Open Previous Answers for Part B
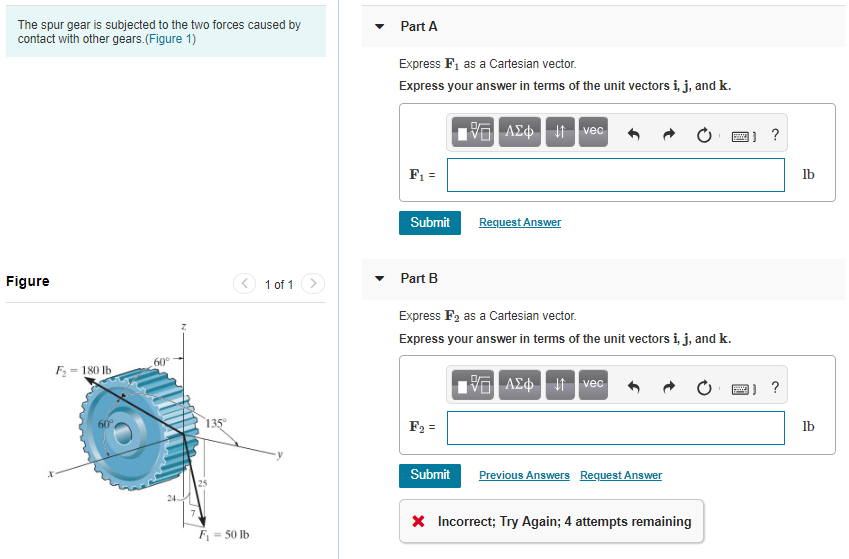Screen dimensions: 849x559 [524, 475]
